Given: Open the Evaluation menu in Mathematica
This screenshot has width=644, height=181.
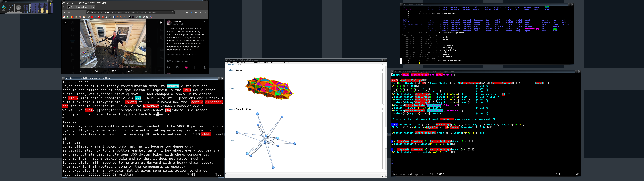Looking at the screenshot, I should (265, 63).
